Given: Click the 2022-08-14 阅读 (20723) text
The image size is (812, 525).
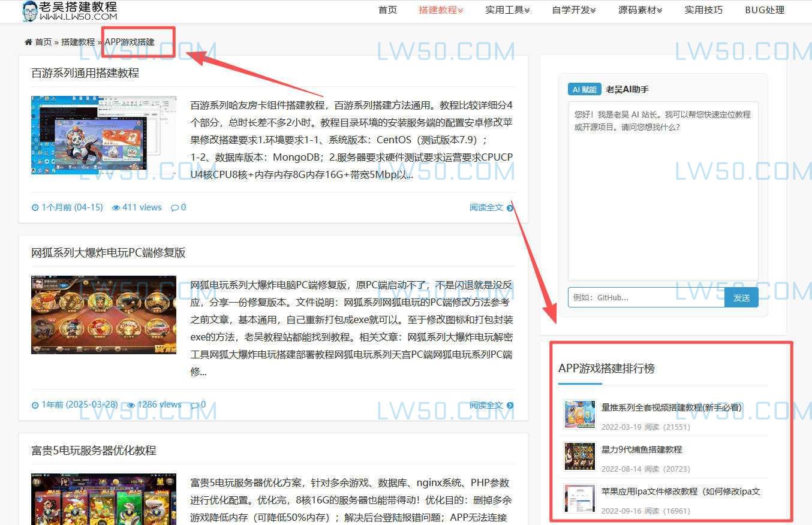Looking at the screenshot, I should (x=646, y=469).
